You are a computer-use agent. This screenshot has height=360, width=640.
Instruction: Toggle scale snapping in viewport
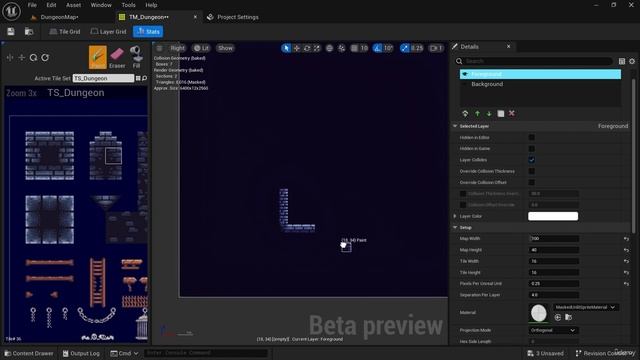pyautogui.click(x=404, y=48)
